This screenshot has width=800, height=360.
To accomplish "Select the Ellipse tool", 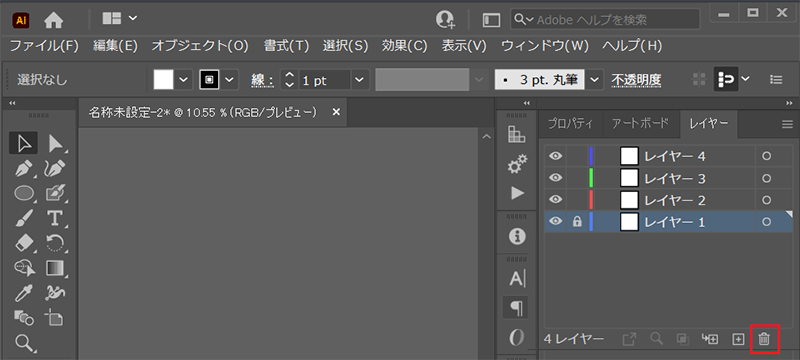I will (23, 193).
